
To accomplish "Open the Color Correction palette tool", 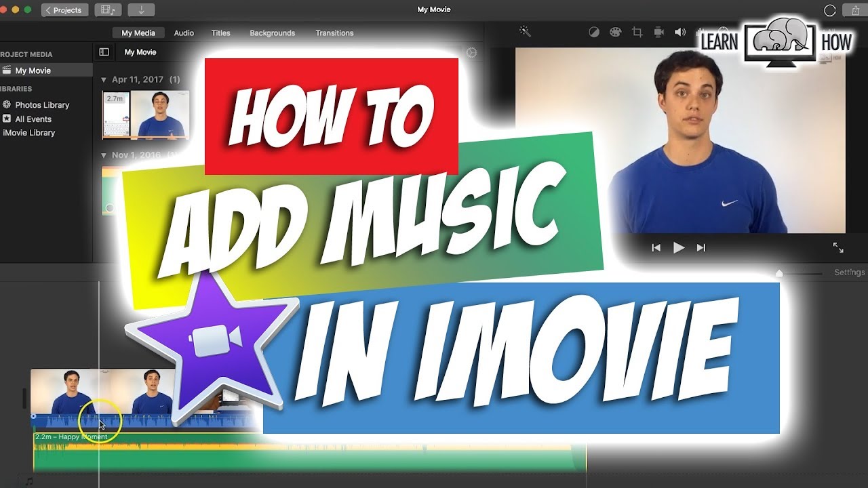I will pyautogui.click(x=615, y=32).
